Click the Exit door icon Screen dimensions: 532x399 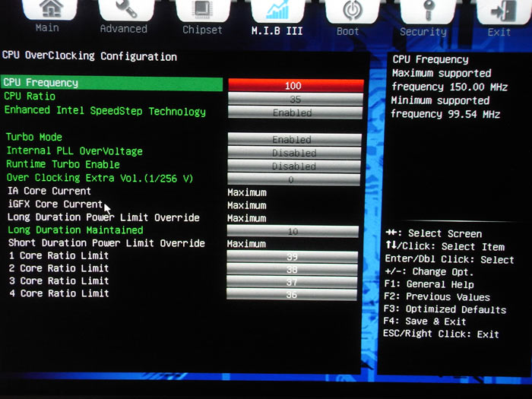[x=503, y=12]
